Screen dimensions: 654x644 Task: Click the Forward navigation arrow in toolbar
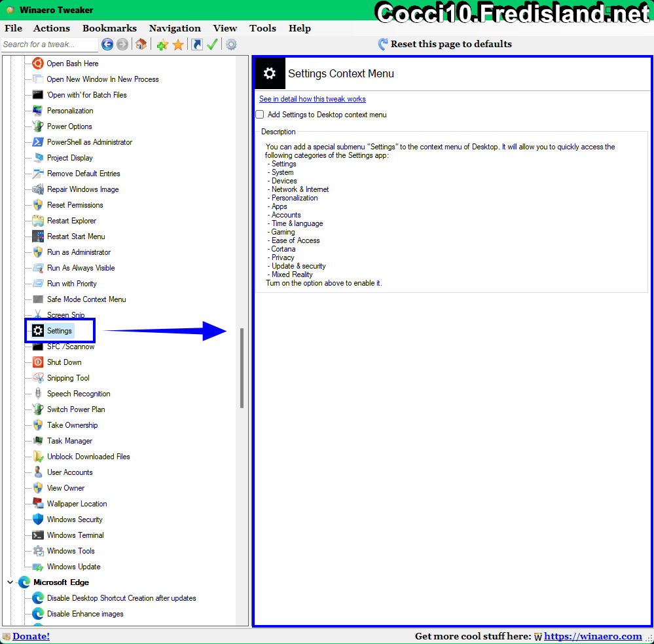coord(122,45)
